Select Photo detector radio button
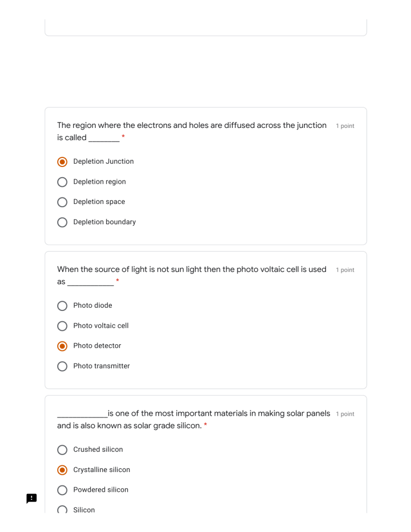Image resolution: width=411 pixels, height=532 pixels. click(x=63, y=346)
